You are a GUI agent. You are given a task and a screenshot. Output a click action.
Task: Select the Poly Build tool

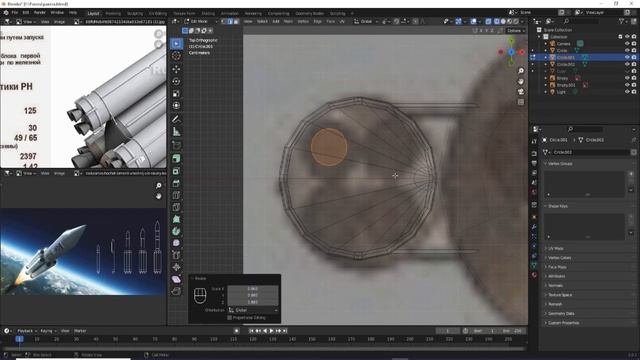(x=176, y=219)
